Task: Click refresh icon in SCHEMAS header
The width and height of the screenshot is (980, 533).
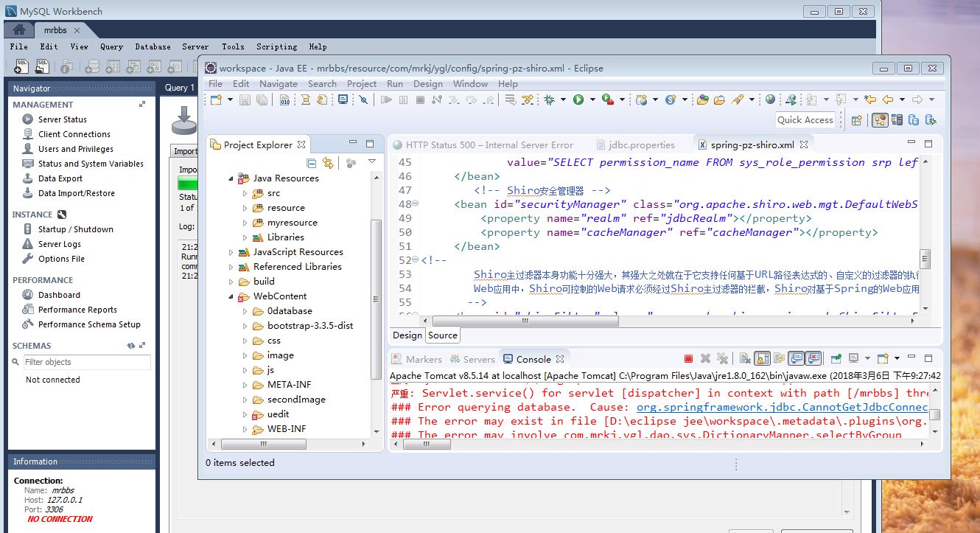Action: point(130,345)
